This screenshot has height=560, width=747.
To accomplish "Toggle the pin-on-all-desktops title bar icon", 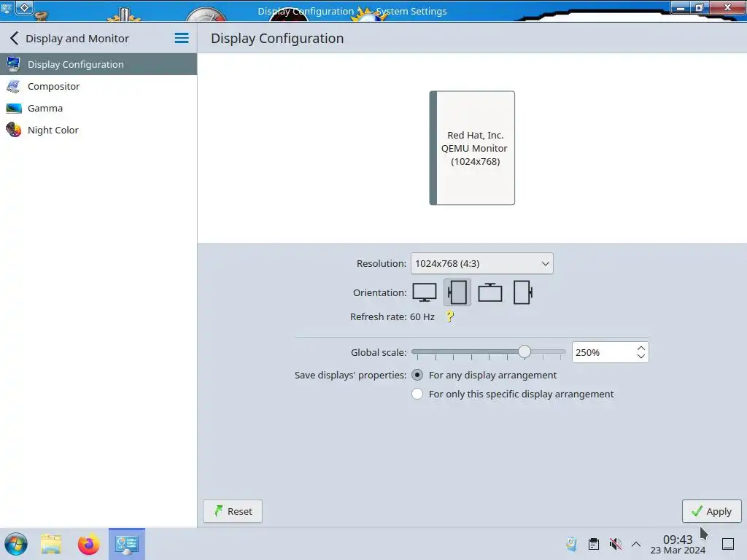I will click(x=24, y=7).
